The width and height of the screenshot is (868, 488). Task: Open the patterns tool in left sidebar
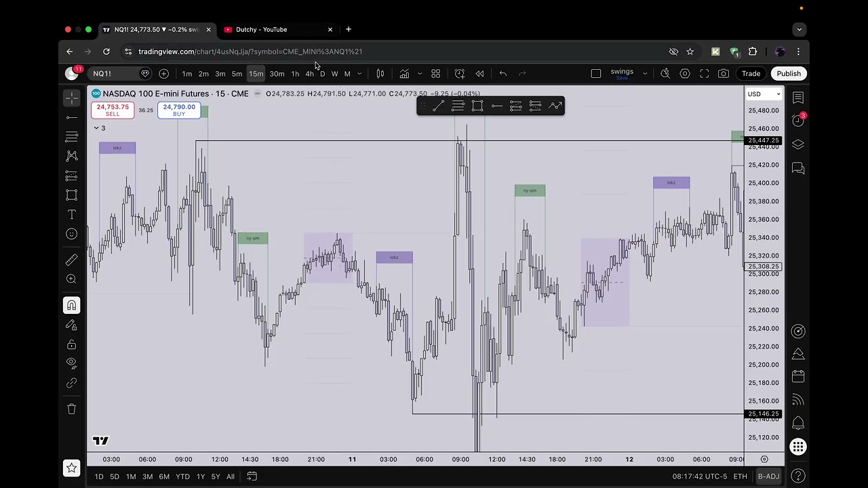coord(71,156)
